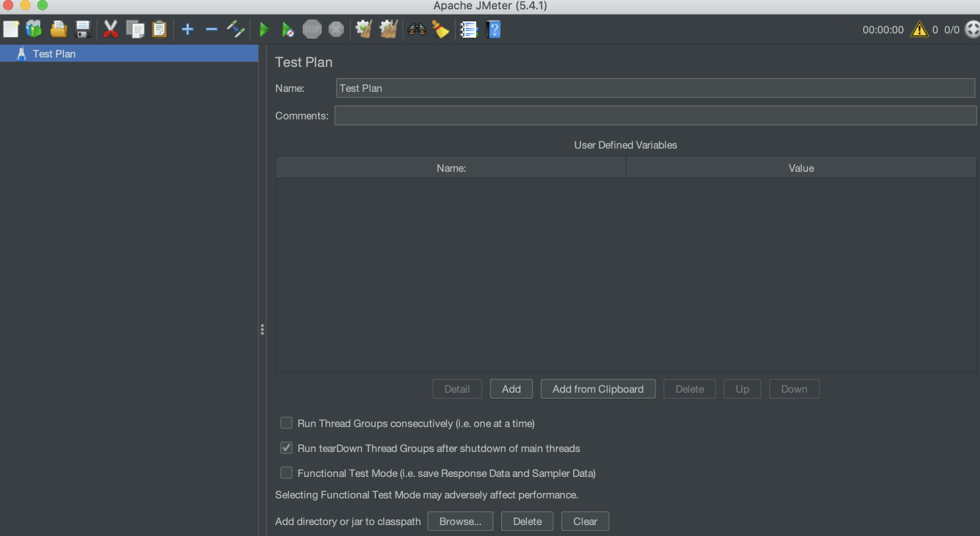Open the Templates icon in toolbar

point(34,30)
